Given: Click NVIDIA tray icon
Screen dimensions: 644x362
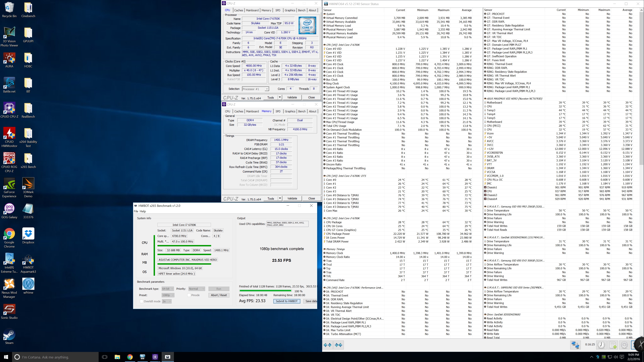Looking at the screenshot, I should coord(604,357).
